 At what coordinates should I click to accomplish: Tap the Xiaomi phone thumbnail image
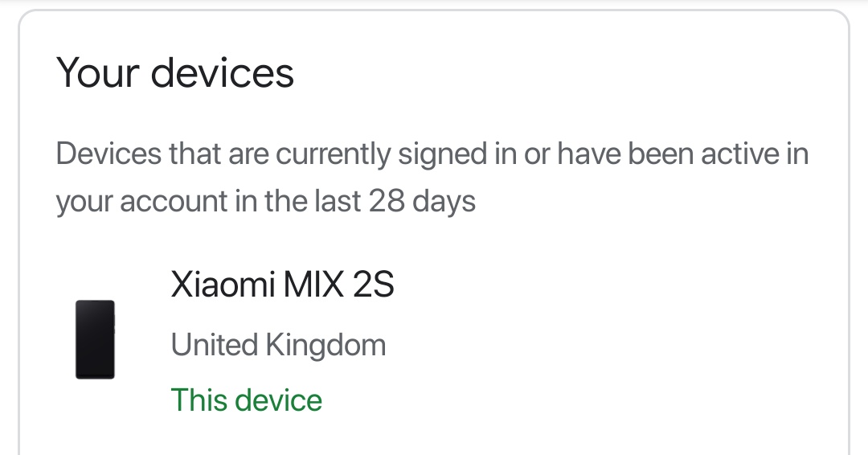point(95,339)
